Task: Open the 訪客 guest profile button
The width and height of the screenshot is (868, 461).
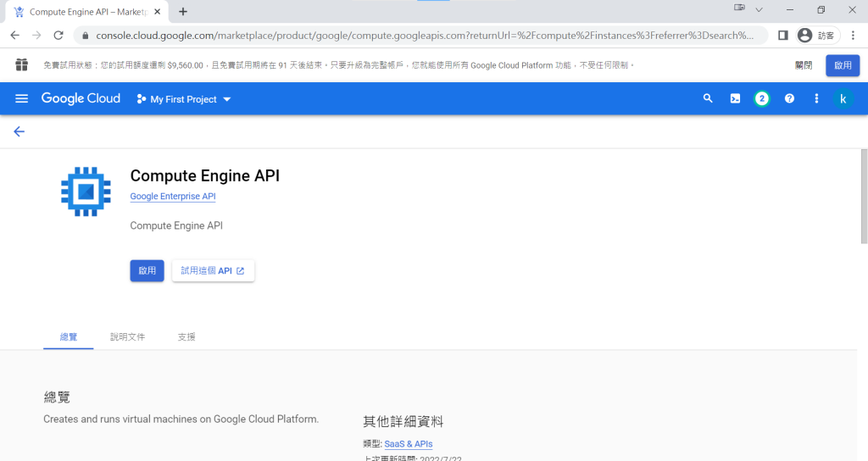Action: click(818, 36)
